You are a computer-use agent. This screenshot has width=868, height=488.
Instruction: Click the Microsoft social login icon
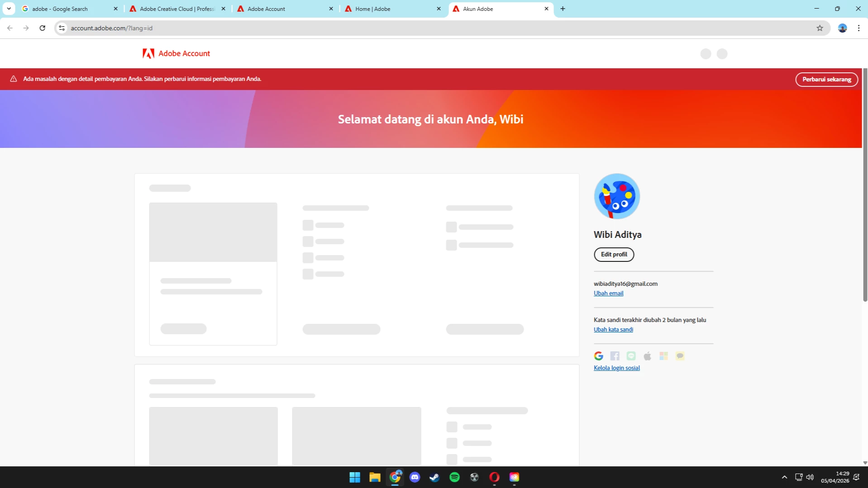663,356
